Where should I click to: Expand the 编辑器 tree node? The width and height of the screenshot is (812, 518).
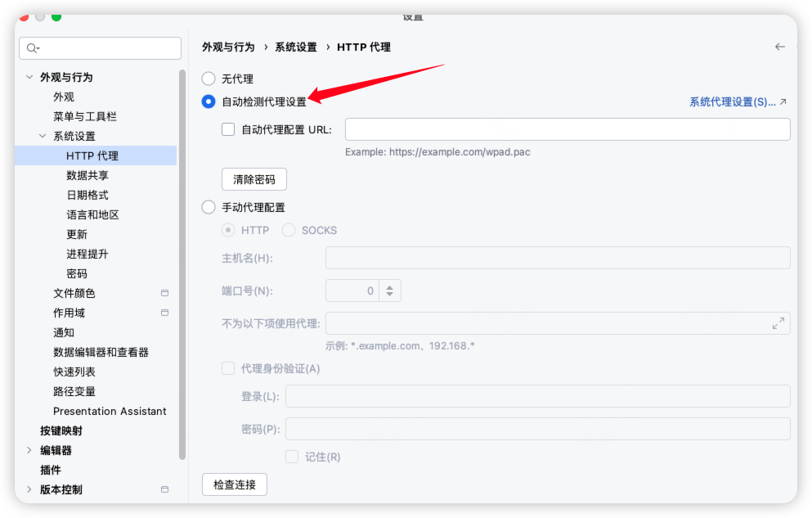point(29,450)
